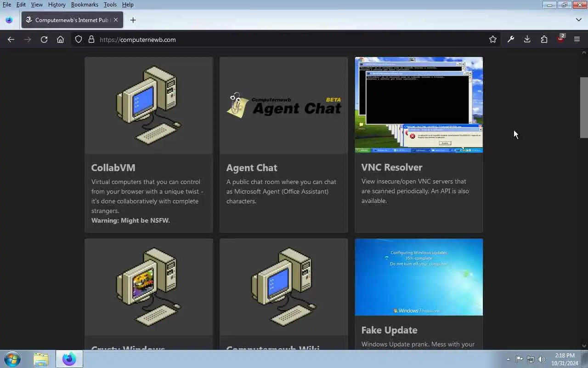Image resolution: width=588 pixels, height=368 pixels.
Task: Go back to the previous page
Action: (x=11, y=40)
